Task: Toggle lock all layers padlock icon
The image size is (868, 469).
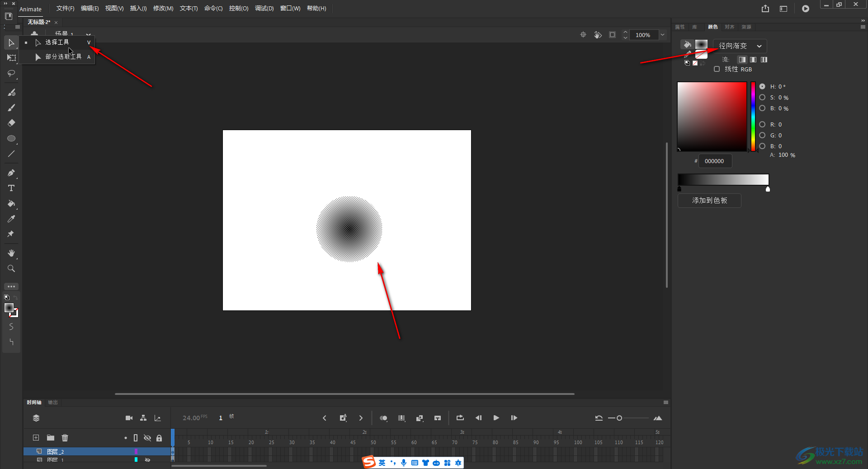Action: tap(159, 438)
